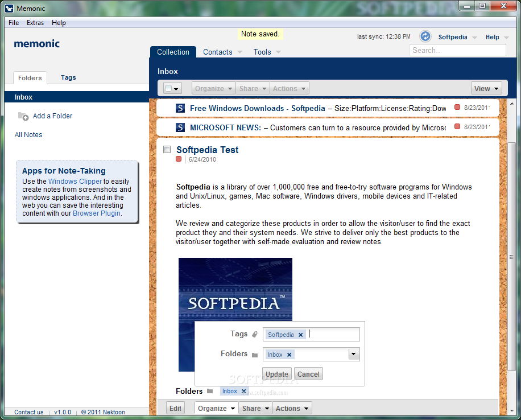Expand the Softpedia account menu
521x420 pixels.
[474, 37]
